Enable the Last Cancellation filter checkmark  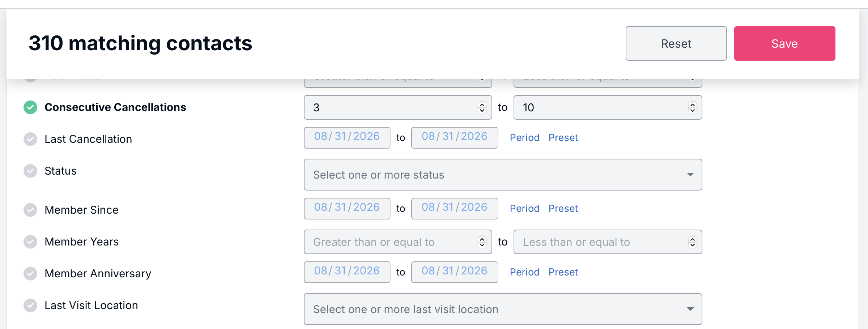pos(30,139)
